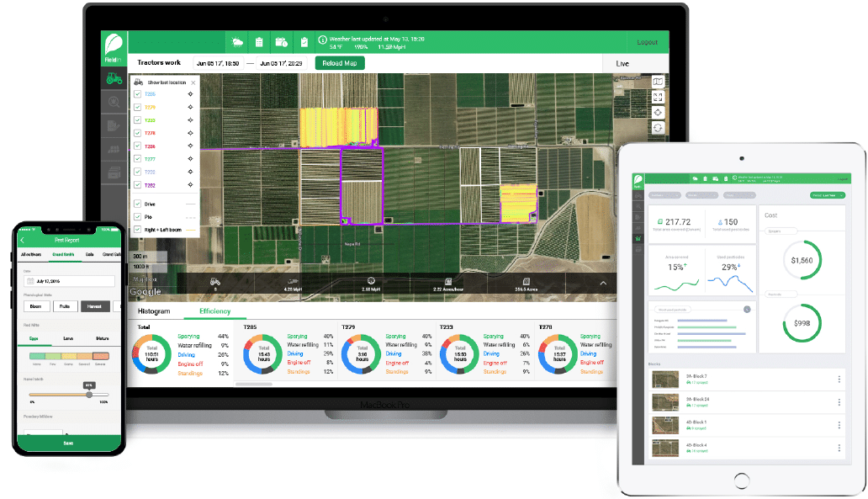Close the Show last location panel
Image resolution: width=868 pixels, height=499 pixels.
tap(193, 82)
